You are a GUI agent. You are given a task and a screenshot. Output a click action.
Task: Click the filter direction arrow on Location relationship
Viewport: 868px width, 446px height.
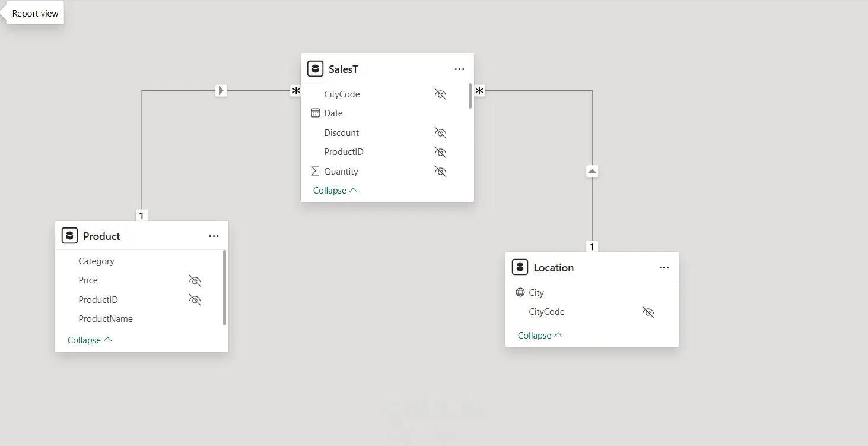pyautogui.click(x=592, y=172)
